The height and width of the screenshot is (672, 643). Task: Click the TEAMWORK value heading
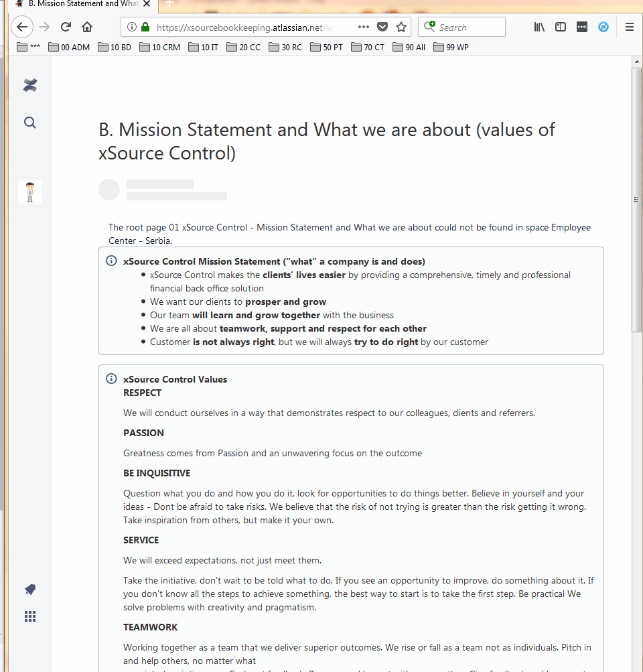(x=150, y=627)
